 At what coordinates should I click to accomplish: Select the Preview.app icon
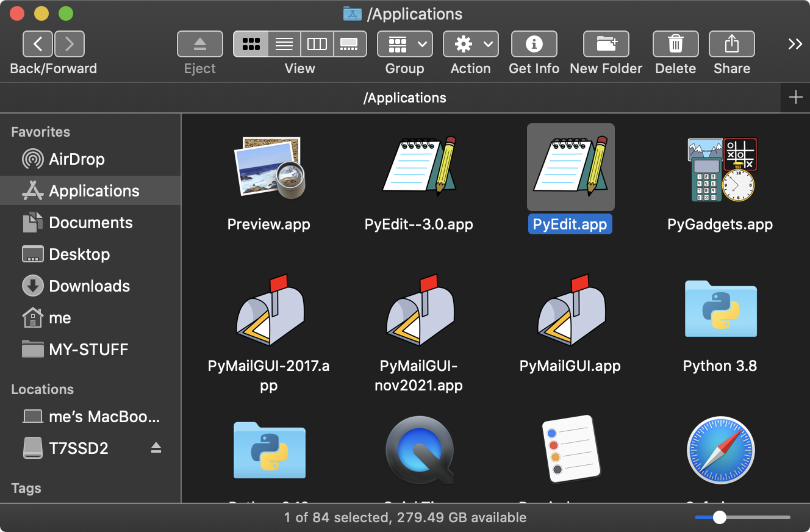pyautogui.click(x=269, y=167)
